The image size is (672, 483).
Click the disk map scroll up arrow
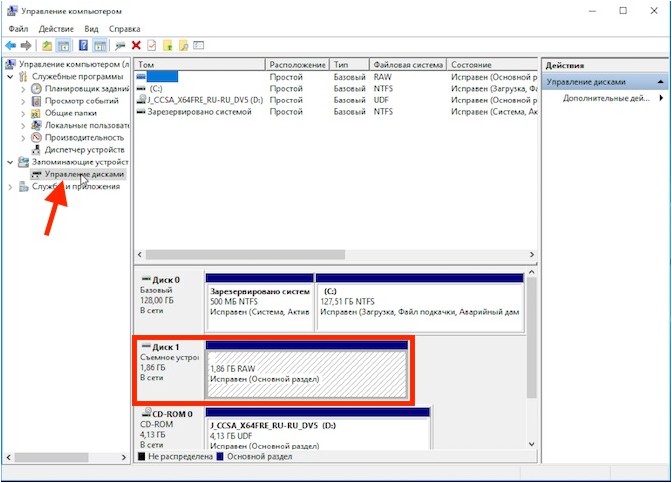pyautogui.click(x=531, y=272)
